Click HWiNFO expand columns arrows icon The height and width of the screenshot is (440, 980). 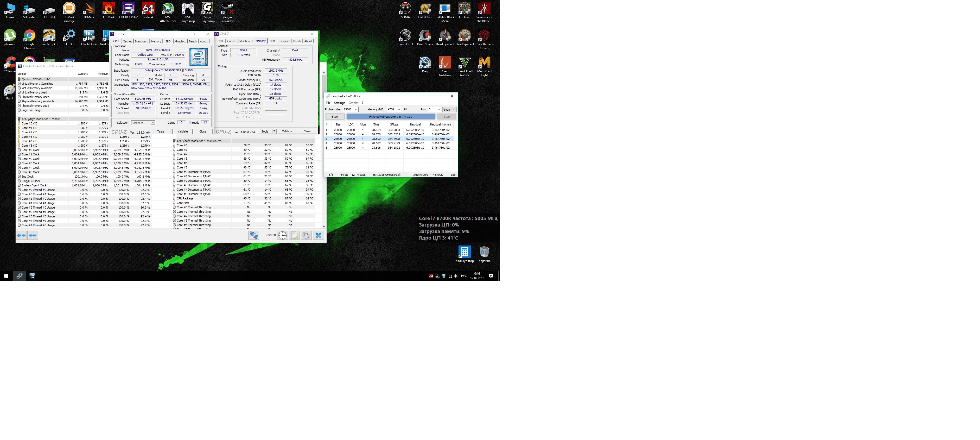(22, 236)
